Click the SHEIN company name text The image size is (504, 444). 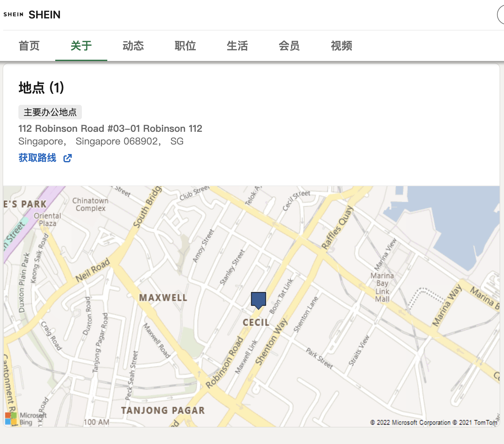click(x=44, y=15)
